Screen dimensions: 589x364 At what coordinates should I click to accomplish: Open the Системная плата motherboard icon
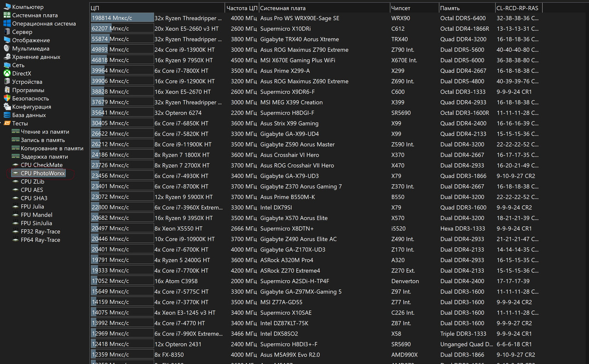7,15
